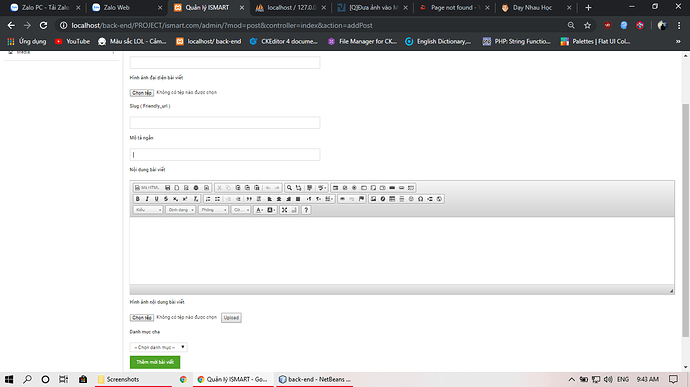Switch to the Zalo Web browser tab
Image resolution: width=690 pixels, height=387 pixels.
[x=125, y=7]
